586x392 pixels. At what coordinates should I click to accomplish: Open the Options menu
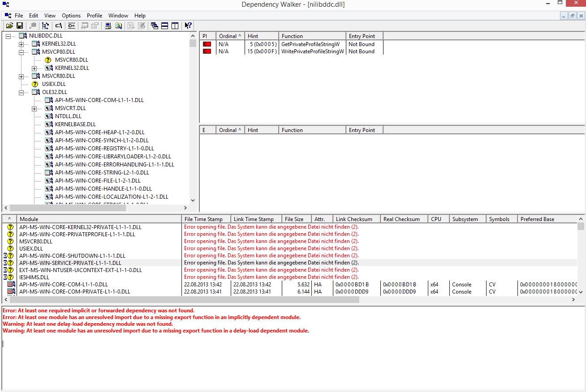tap(71, 15)
